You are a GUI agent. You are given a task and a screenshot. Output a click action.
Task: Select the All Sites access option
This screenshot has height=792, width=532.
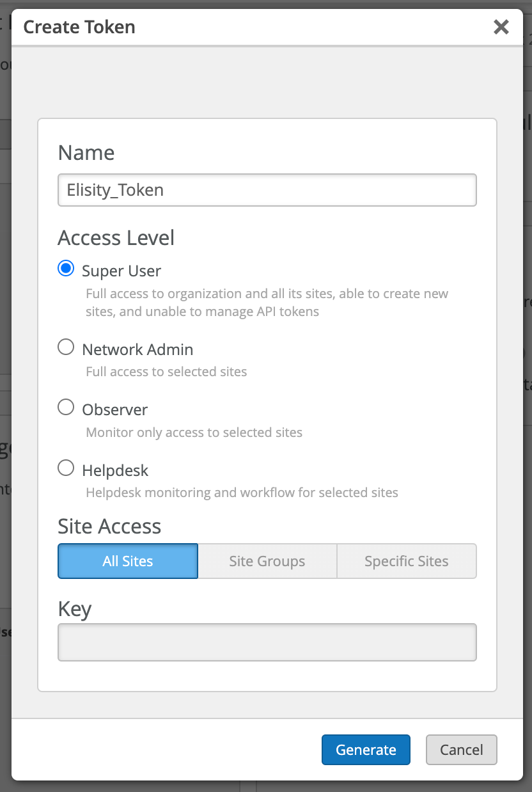[x=128, y=561]
